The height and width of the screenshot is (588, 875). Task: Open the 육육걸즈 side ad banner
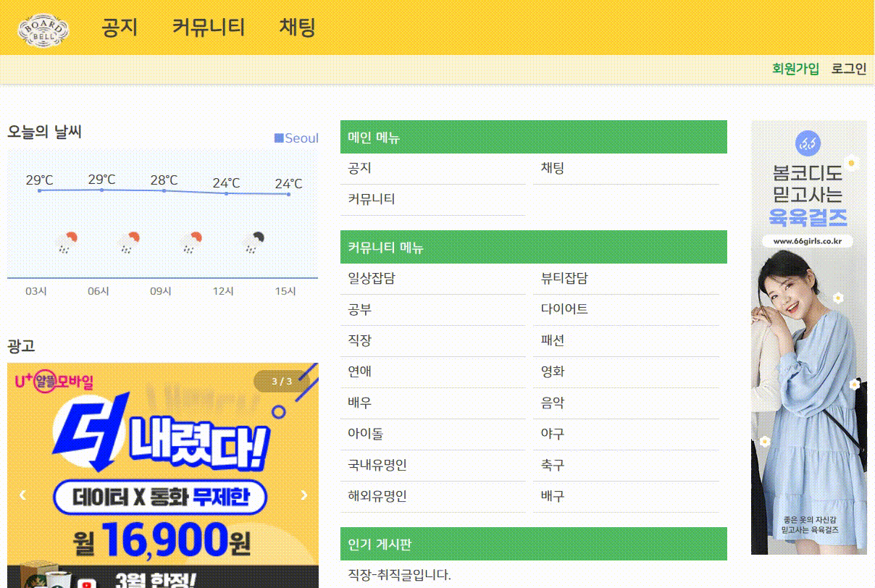(x=809, y=337)
